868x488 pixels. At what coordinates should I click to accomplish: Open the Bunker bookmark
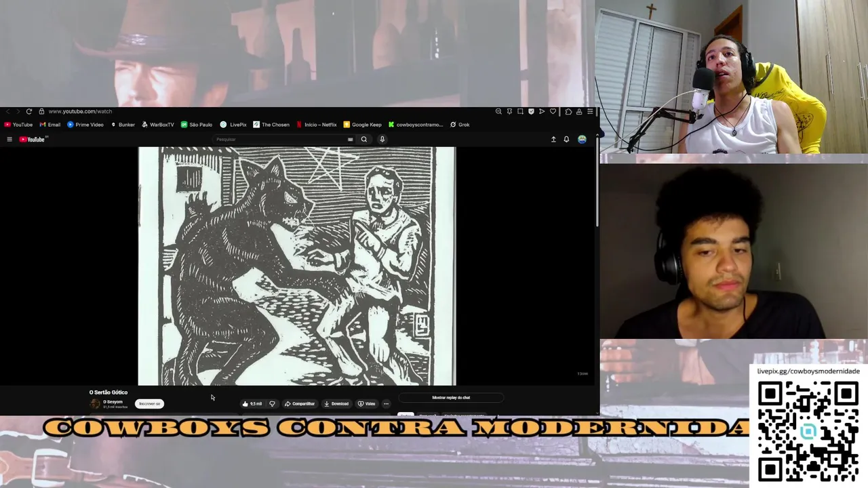click(123, 125)
